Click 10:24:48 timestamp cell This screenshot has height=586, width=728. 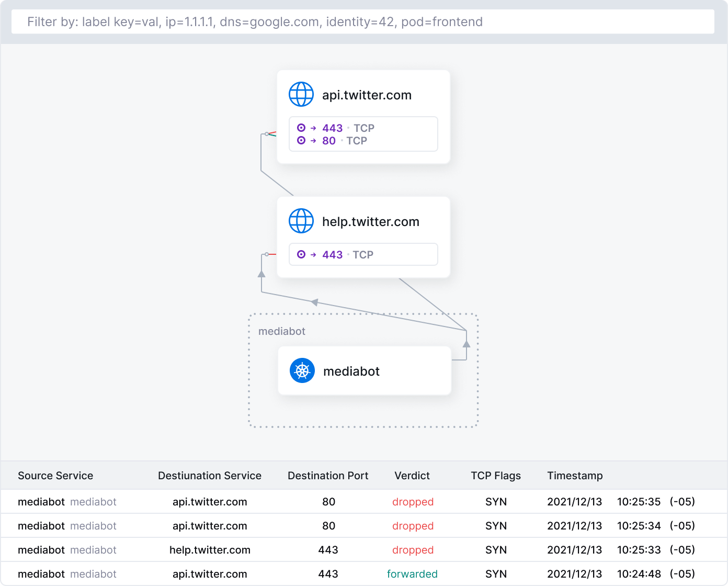coord(639,574)
